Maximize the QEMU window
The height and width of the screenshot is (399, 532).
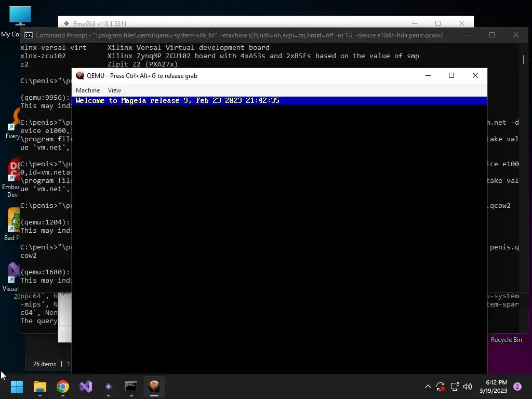pos(451,76)
